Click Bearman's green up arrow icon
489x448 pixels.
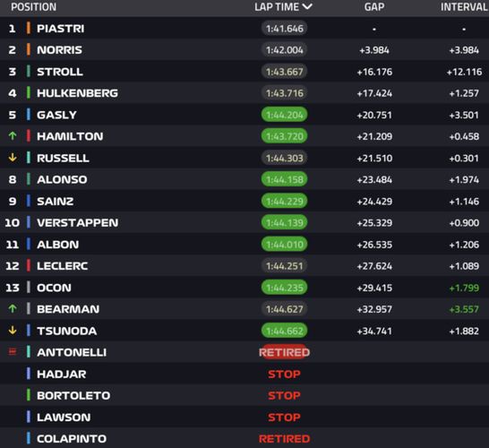click(x=13, y=308)
